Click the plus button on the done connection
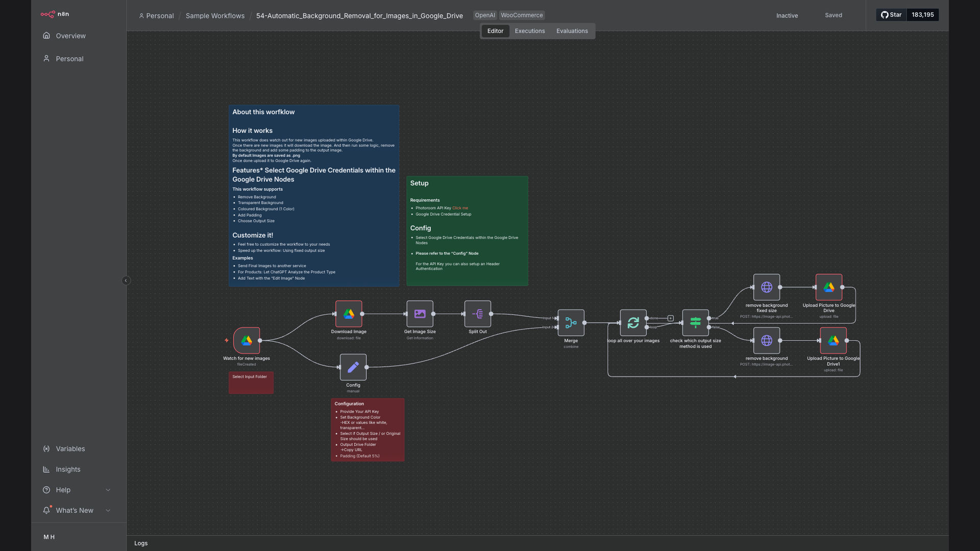 pos(671,318)
